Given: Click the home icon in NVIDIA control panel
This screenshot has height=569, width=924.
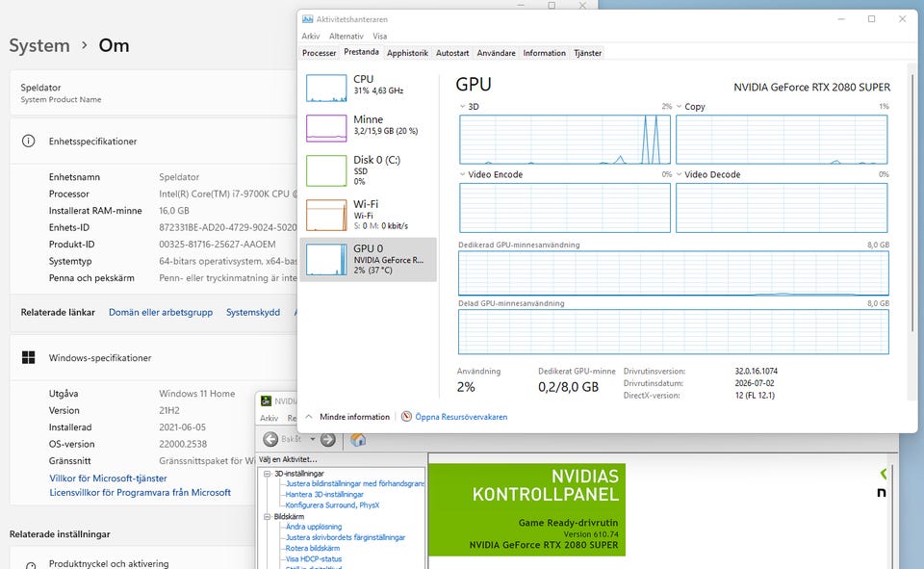Looking at the screenshot, I should [x=358, y=439].
